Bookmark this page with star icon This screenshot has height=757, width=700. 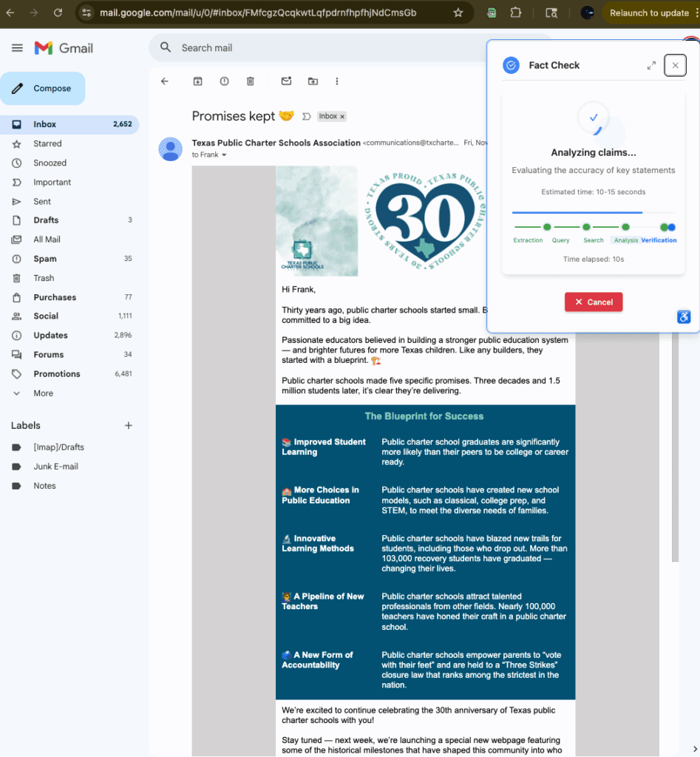[458, 13]
